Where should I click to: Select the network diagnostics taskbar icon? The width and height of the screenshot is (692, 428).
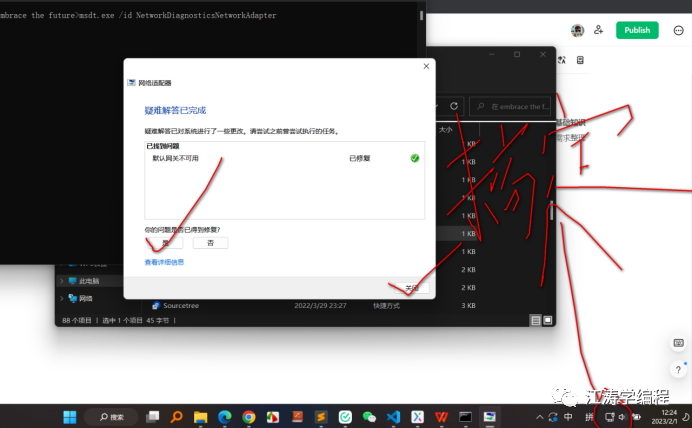coord(489,417)
